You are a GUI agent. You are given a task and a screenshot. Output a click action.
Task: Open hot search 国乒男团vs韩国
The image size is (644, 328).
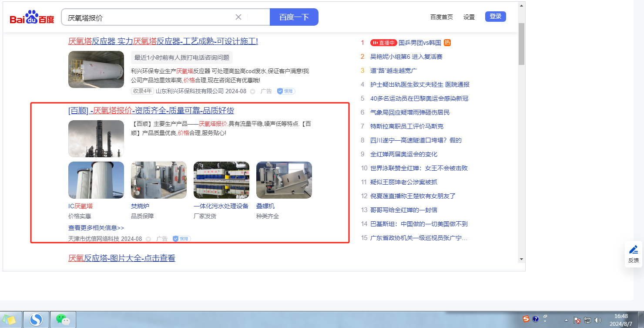coord(420,43)
